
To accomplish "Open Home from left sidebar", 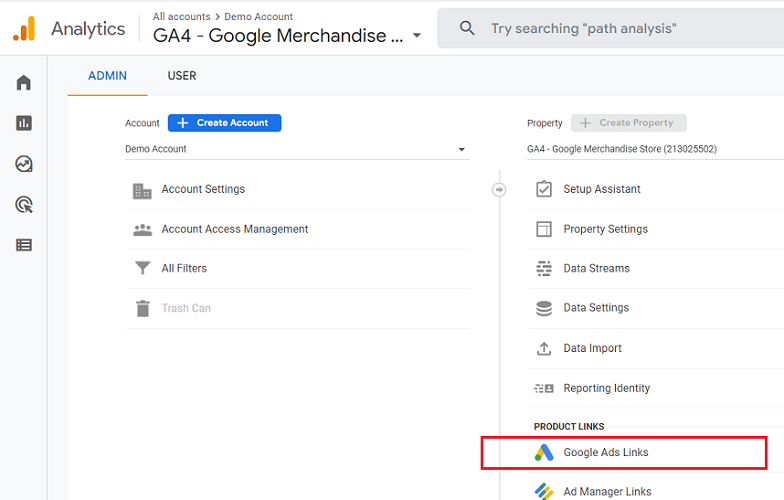I will click(24, 83).
